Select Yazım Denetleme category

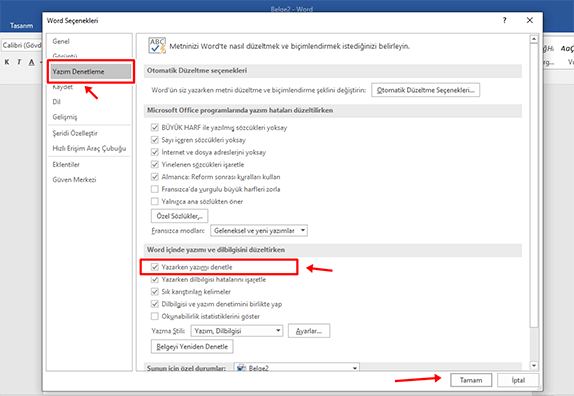pyautogui.click(x=90, y=71)
